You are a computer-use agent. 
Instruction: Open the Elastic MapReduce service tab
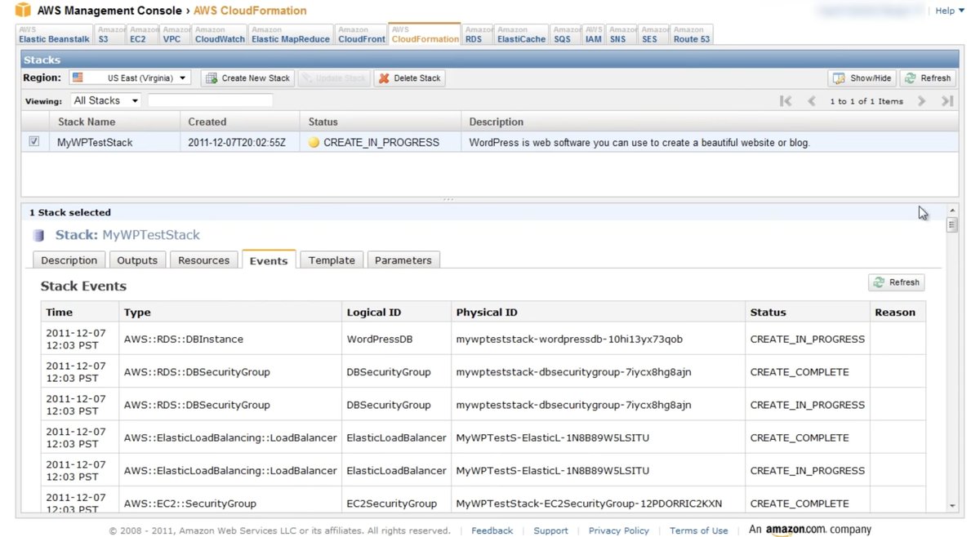point(291,35)
